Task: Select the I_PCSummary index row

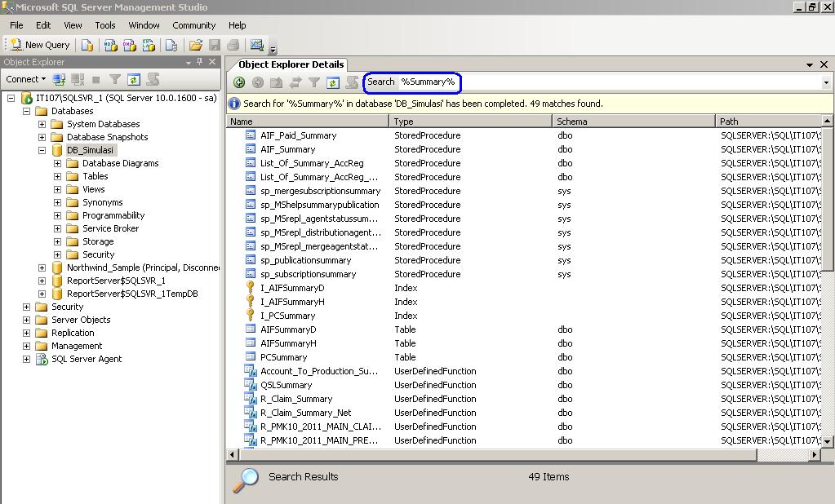Action: pos(525,316)
